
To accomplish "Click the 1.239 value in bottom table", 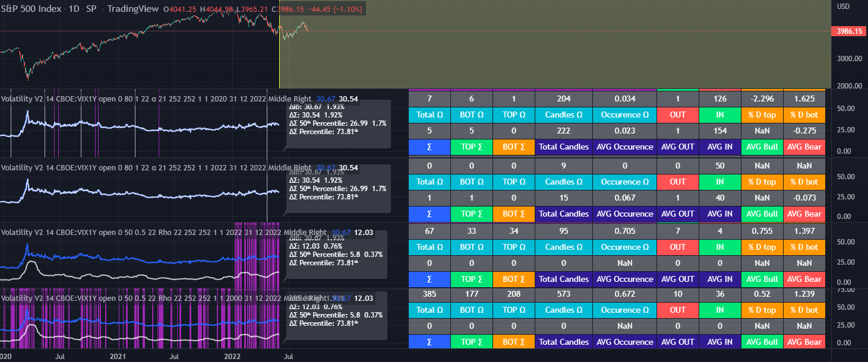I will (x=804, y=294).
